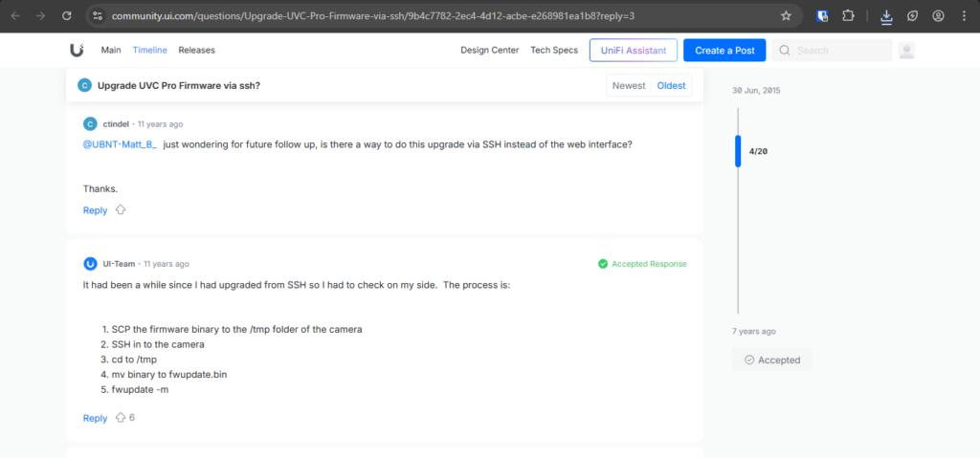Upvote UI-Team's accepted response arrow

(121, 418)
